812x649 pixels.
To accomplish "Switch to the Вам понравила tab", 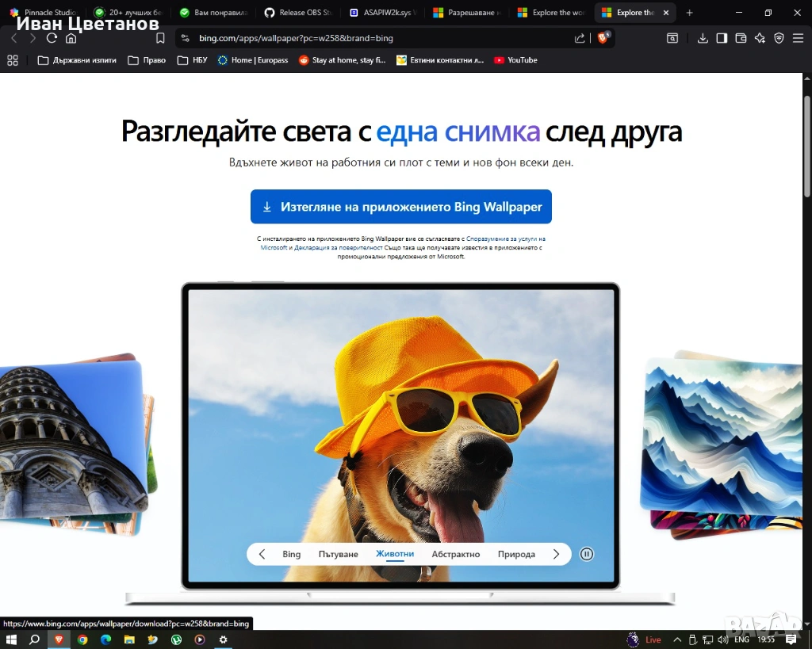I will (213, 13).
